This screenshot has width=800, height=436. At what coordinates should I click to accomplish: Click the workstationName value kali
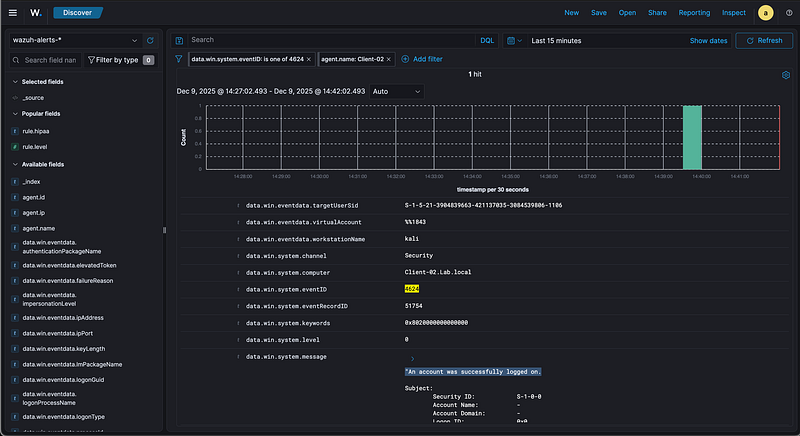pos(412,238)
